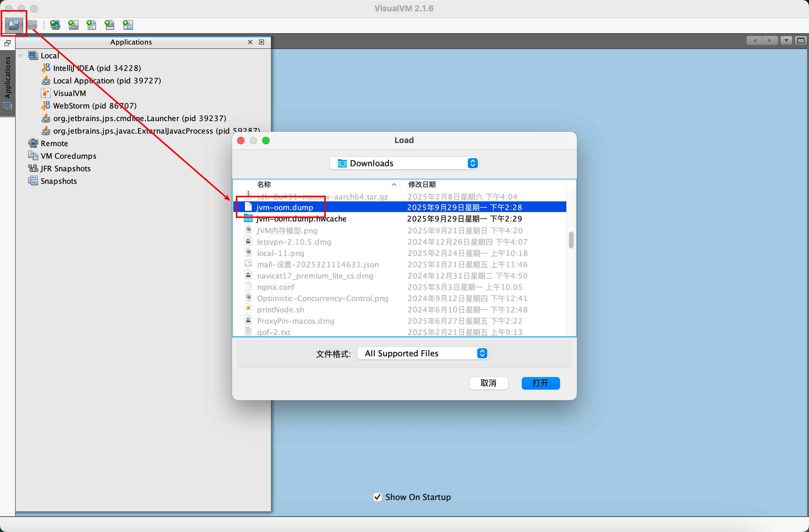Select the VM Coredumps tree node

(x=68, y=156)
